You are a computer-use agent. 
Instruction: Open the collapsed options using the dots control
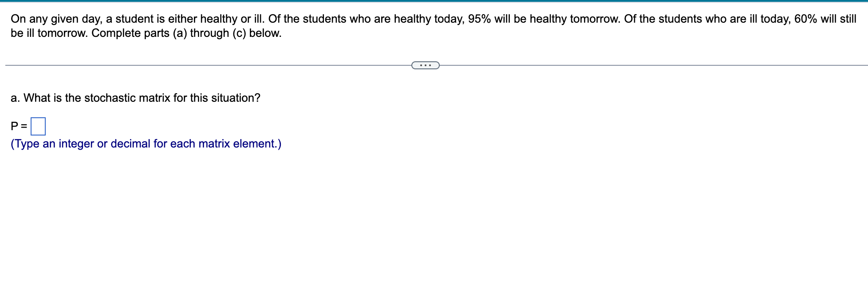coord(425,65)
